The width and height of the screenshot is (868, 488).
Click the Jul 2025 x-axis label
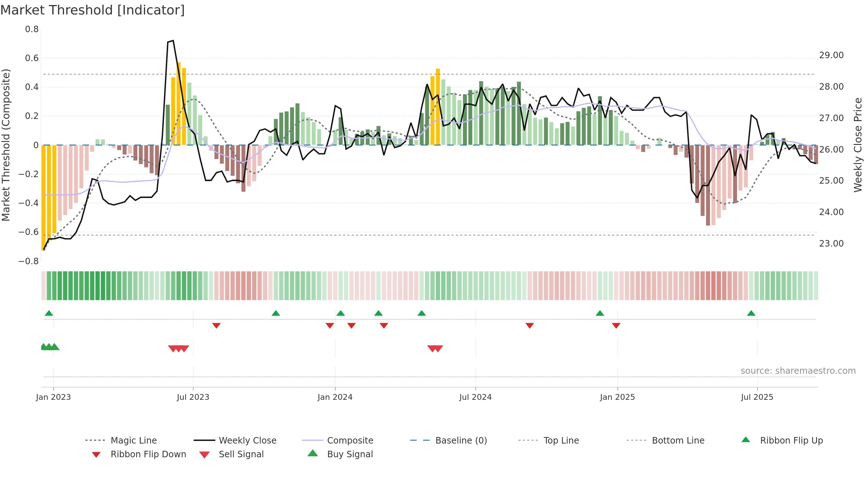pos(757,397)
